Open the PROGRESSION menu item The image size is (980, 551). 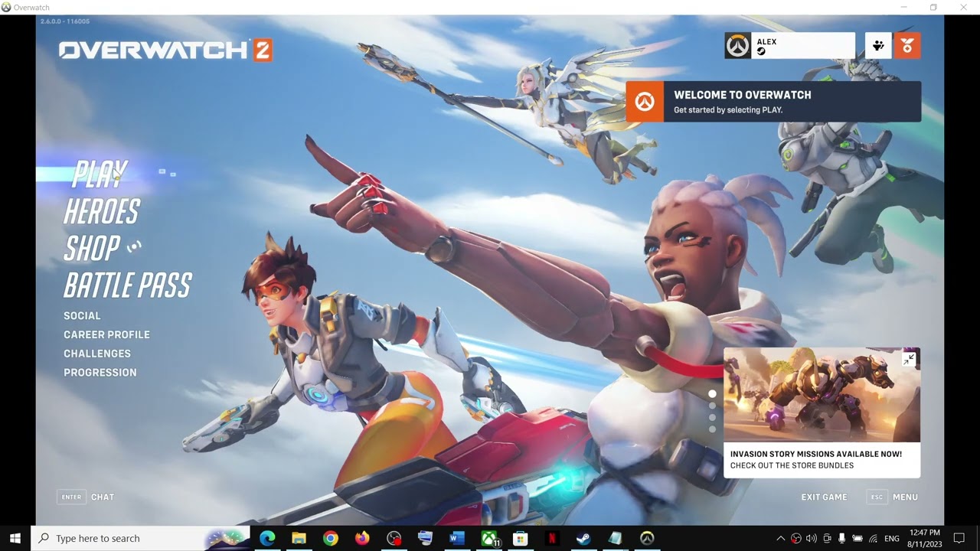pyautogui.click(x=100, y=373)
